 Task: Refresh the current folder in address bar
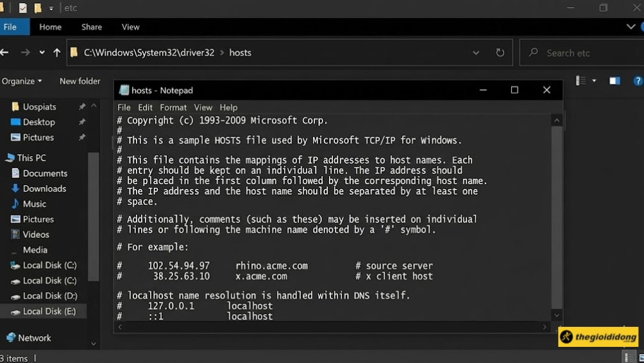pyautogui.click(x=500, y=53)
